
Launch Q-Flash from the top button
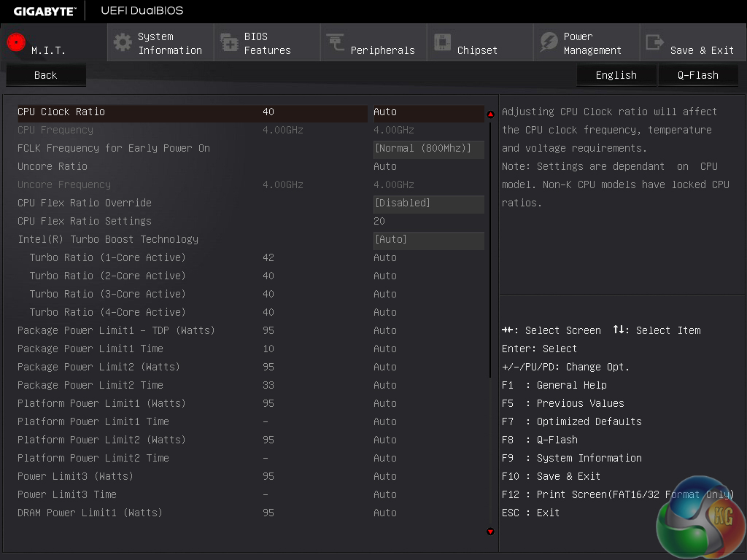(x=697, y=75)
